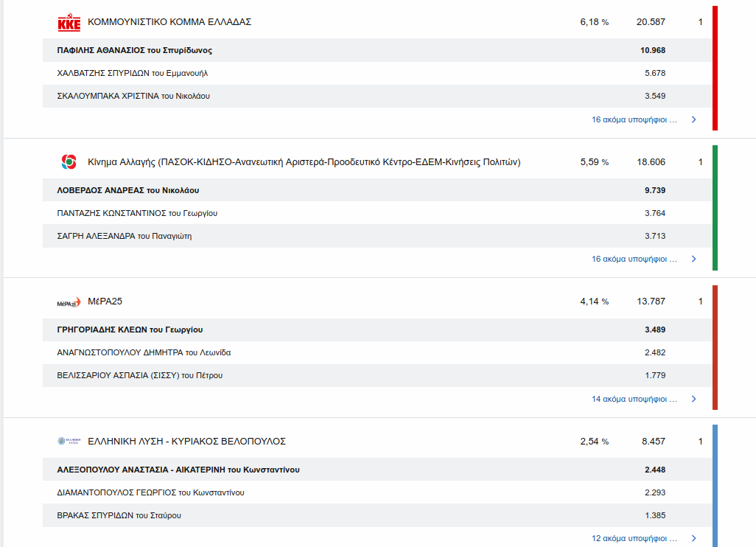Viewport: 756px width, 547px height.
Task: Select candidate ΠΑΝΤΑΖΗΣ ΚΩΝΣΤΑΝΤΙΝΟΣ του Γεωργίου
Action: [x=137, y=213]
